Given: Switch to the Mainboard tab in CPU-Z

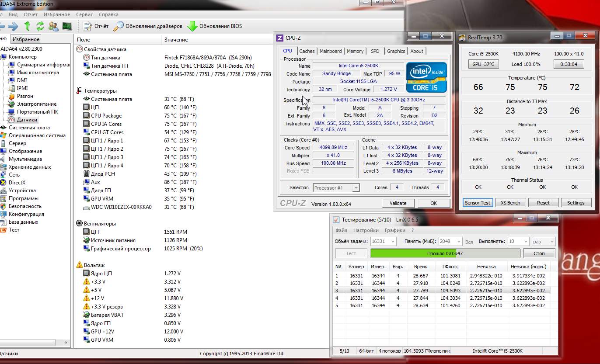Looking at the screenshot, I should [x=331, y=51].
